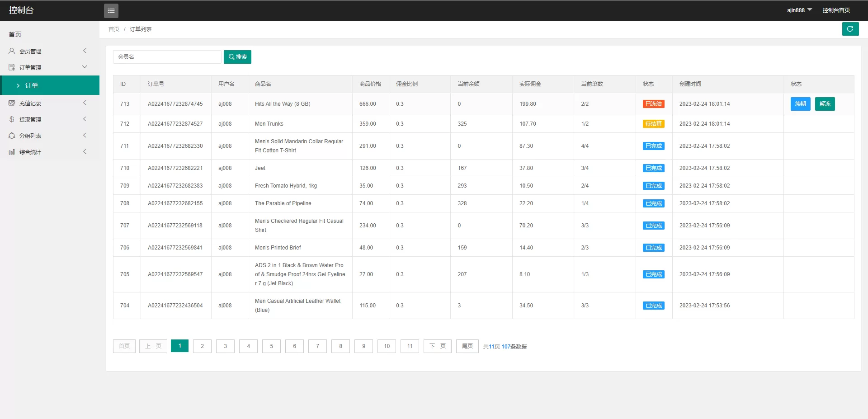Image resolution: width=868 pixels, height=419 pixels.
Task: Open 首页 in the sidebar
Action: tap(15, 34)
